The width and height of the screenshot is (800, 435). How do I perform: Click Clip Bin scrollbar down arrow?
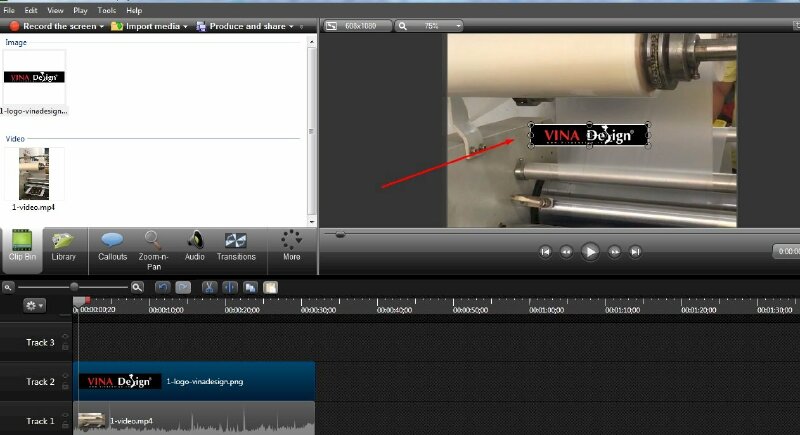(x=312, y=222)
